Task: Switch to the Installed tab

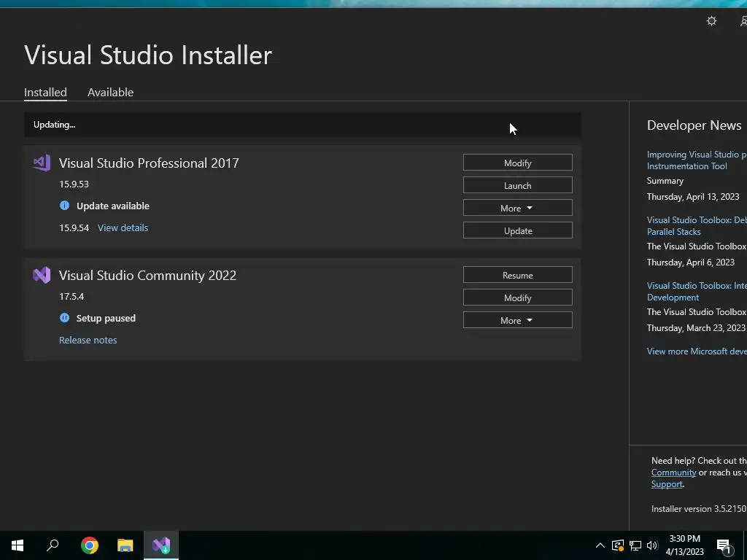Action: click(x=45, y=93)
